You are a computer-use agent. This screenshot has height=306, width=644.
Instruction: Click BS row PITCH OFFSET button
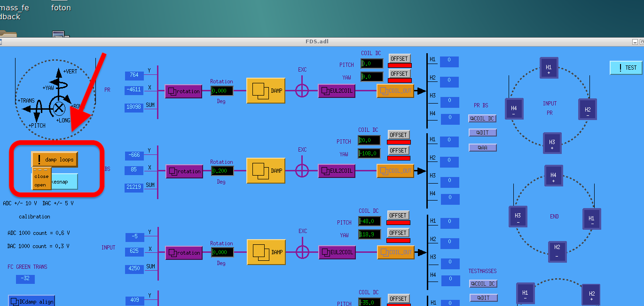tap(399, 135)
